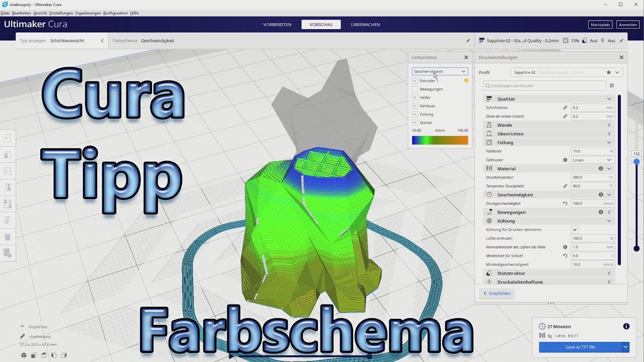The image size is (644, 362).
Task: Enable the Bewegungen checkbox in Farbschema
Action: [x=415, y=89]
